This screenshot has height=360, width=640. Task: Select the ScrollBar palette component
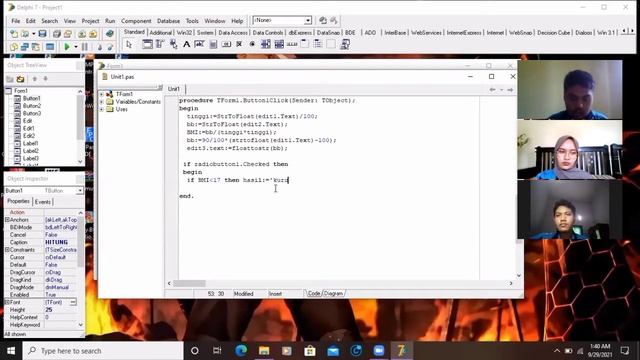292,44
